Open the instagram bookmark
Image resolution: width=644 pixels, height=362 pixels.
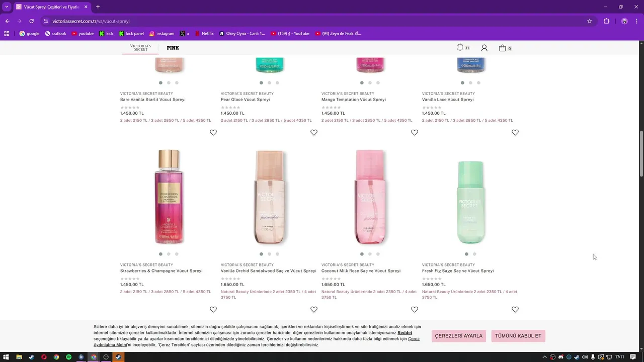point(162,34)
